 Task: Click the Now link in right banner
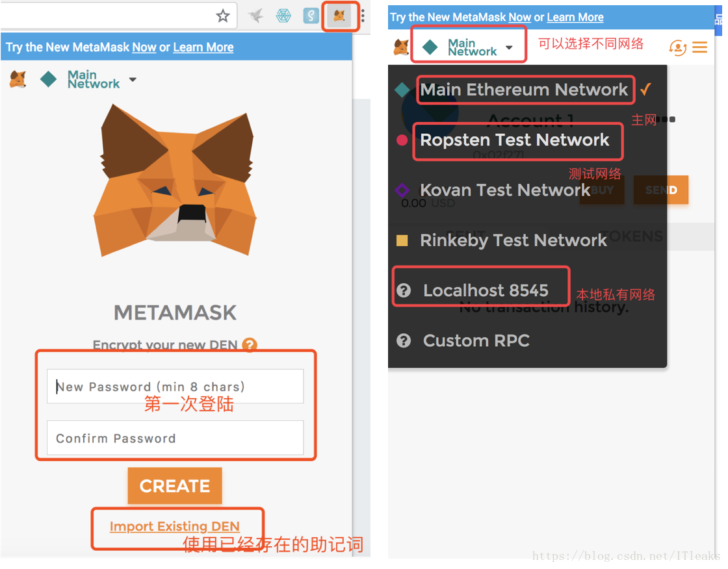519,17
